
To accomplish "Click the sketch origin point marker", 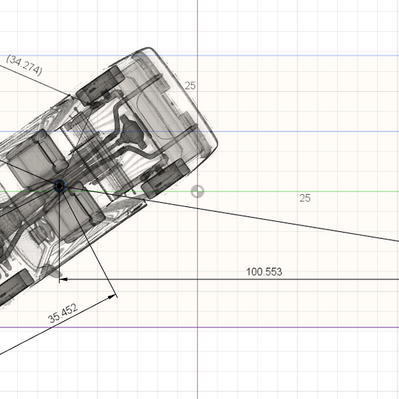I will coord(197,192).
